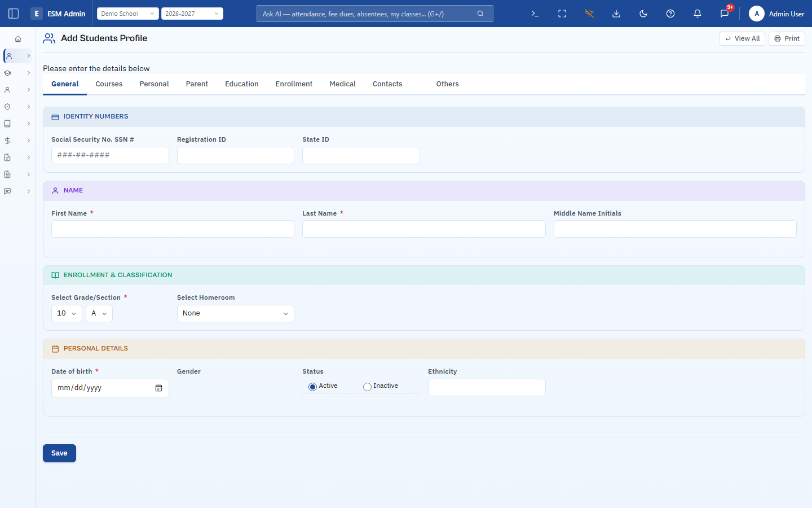Screen dimensions: 812x508
Task: Focus the Date of birth field
Action: [x=110, y=388]
